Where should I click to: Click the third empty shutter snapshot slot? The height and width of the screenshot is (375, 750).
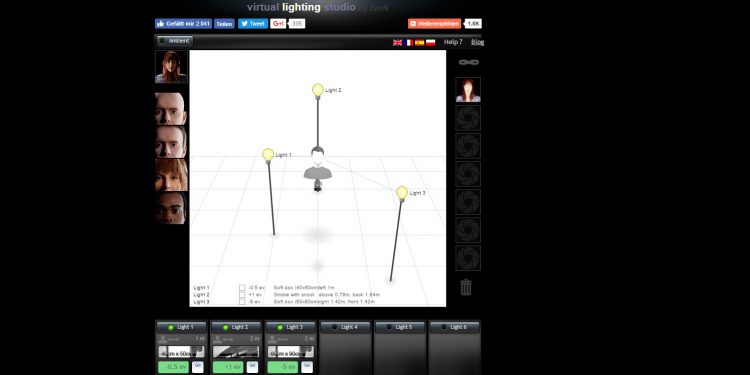(468, 174)
